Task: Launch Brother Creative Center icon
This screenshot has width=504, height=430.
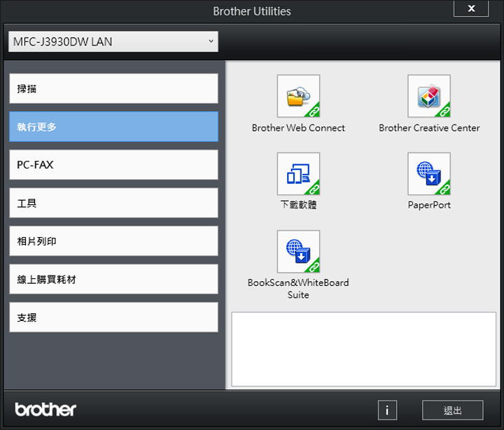Action: (x=429, y=96)
